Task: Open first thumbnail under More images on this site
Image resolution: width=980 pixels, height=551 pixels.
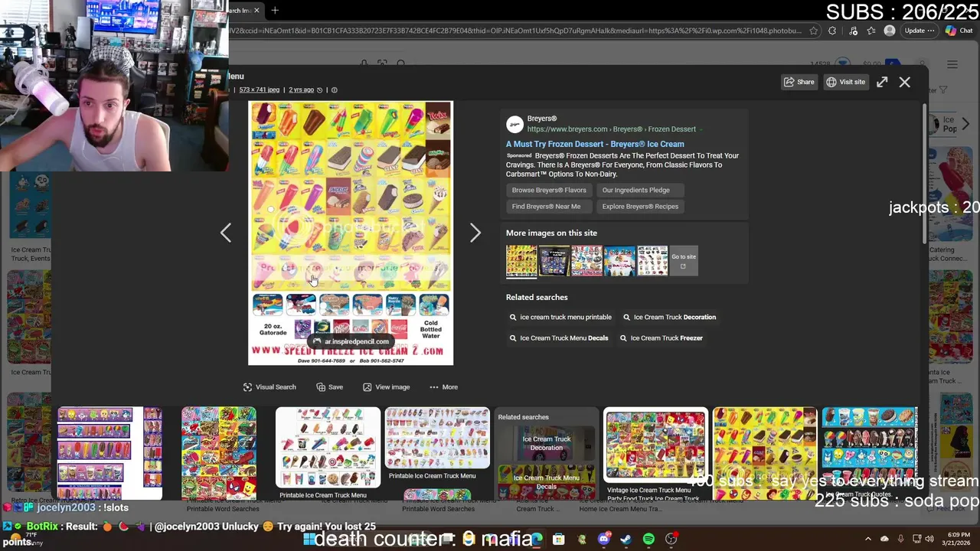Action: (521, 261)
